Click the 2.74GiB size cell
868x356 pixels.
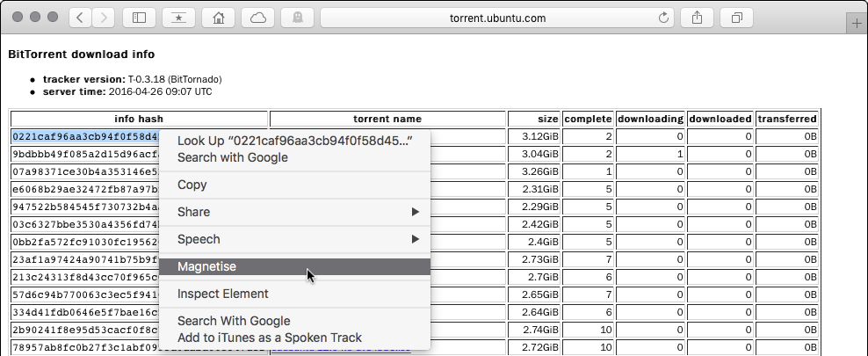point(534,330)
